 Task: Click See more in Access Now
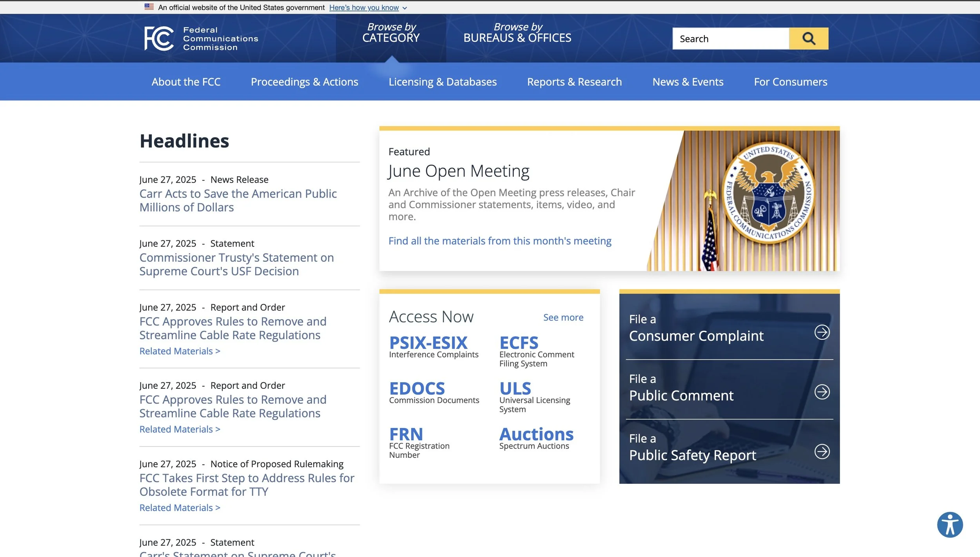563,317
